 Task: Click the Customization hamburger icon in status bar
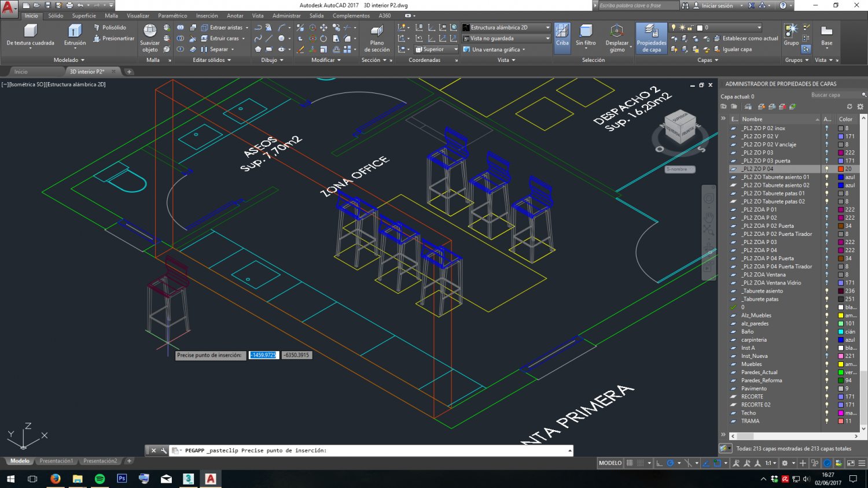tap(862, 463)
